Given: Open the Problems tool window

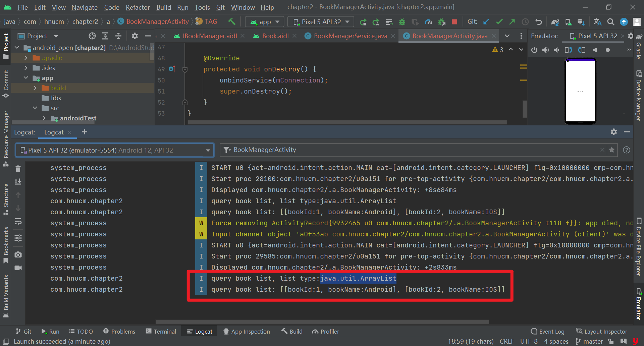Looking at the screenshot, I should (x=119, y=331).
